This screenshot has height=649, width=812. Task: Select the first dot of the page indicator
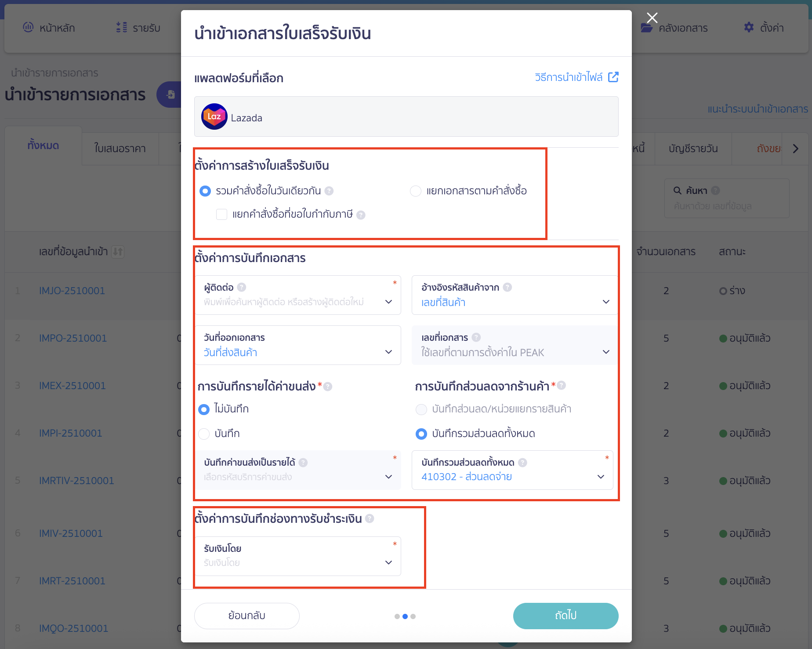397,616
